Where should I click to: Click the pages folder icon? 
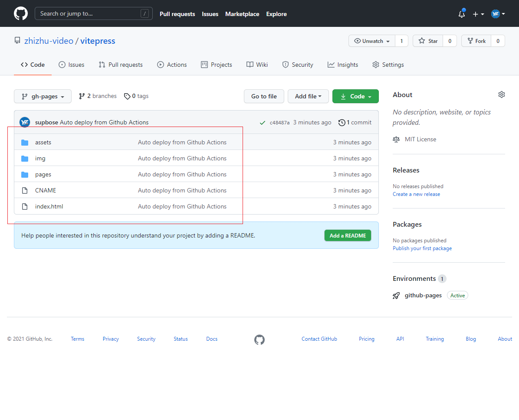click(25, 174)
